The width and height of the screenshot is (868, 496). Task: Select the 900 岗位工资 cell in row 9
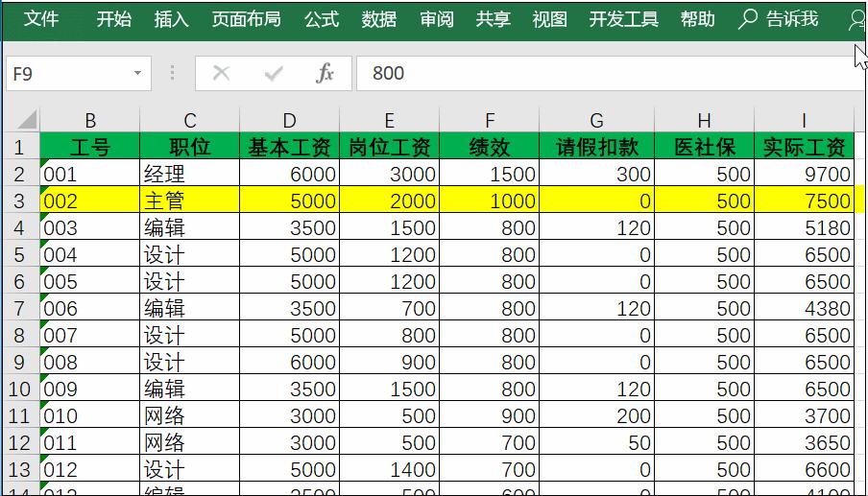(389, 363)
